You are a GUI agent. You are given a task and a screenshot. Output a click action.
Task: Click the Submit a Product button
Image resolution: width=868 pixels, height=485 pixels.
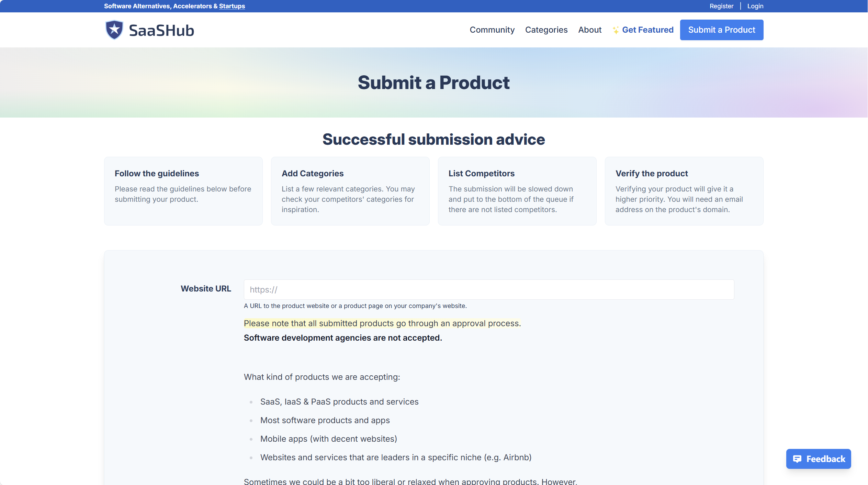(722, 30)
